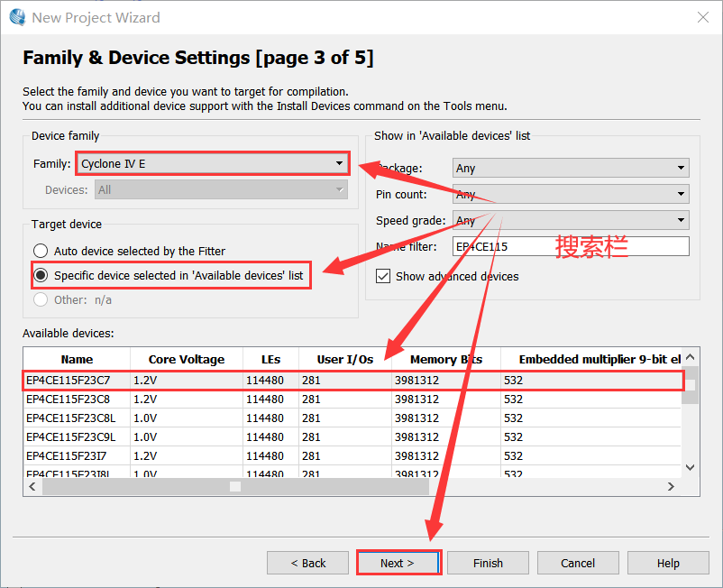Select device row EP4CE115F23C7

tap(352, 380)
